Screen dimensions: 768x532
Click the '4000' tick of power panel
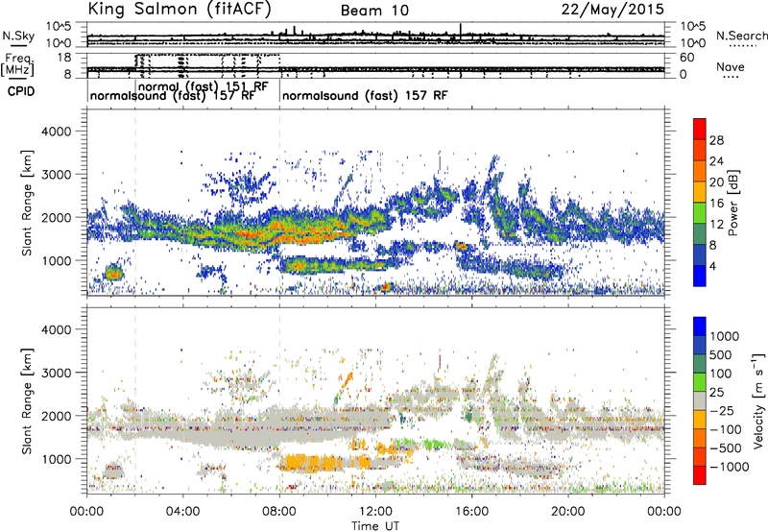click(56, 132)
